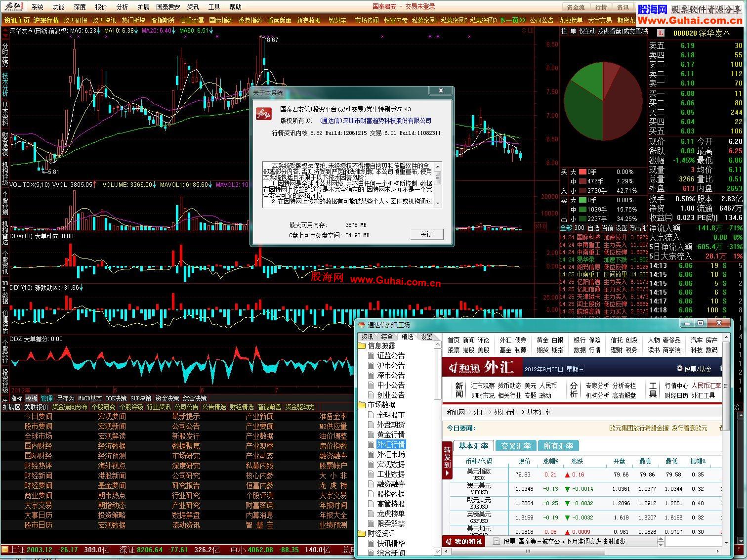
Task: Click the 和讯 logo on the forex page
Action: [463, 368]
